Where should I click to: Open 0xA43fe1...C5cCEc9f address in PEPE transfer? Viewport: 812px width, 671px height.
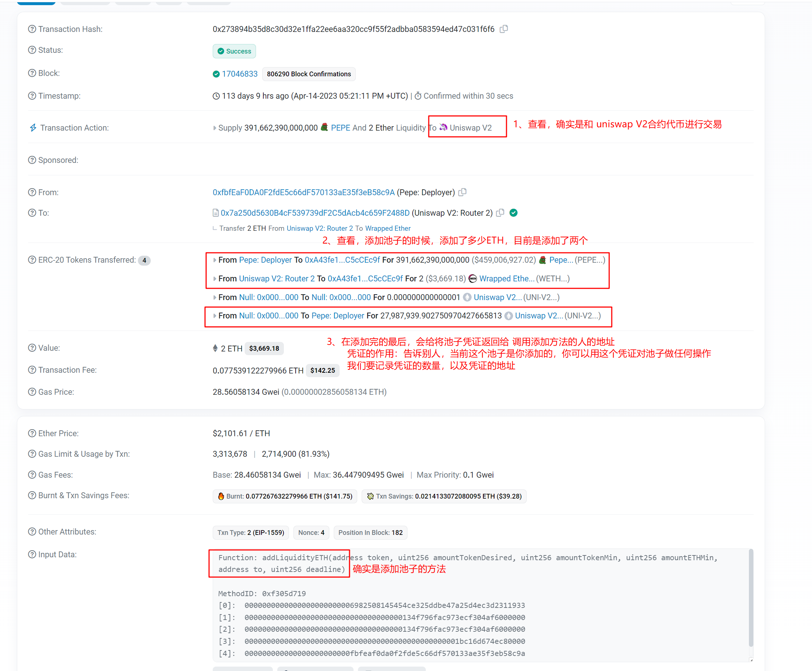click(342, 260)
